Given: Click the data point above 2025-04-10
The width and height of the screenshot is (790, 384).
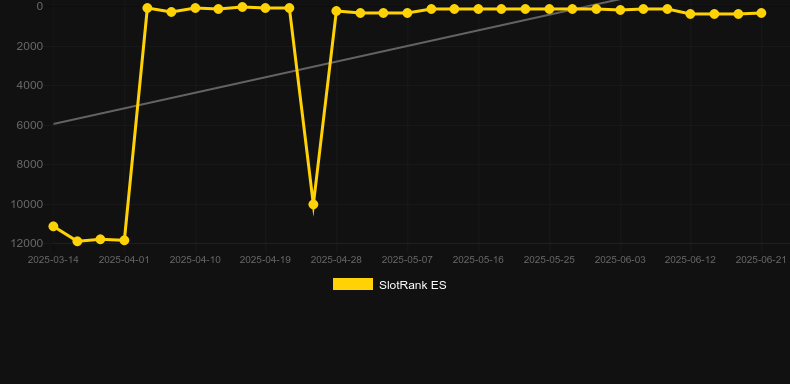Looking at the screenshot, I should (195, 8).
